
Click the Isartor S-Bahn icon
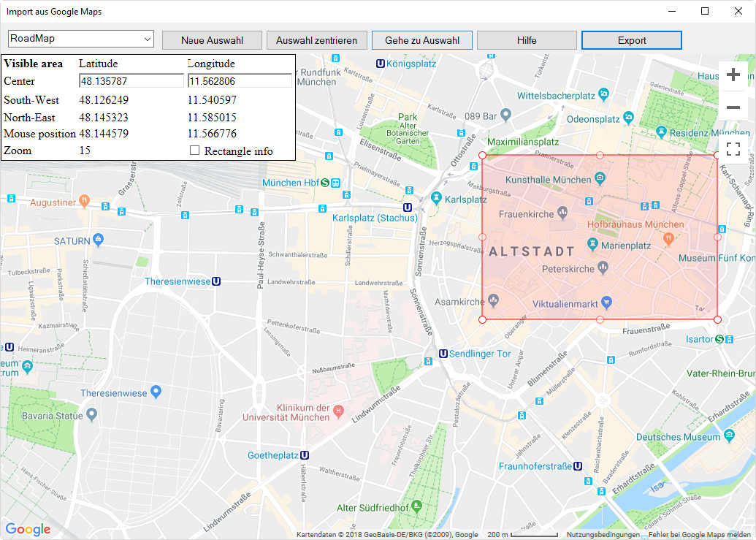click(719, 339)
